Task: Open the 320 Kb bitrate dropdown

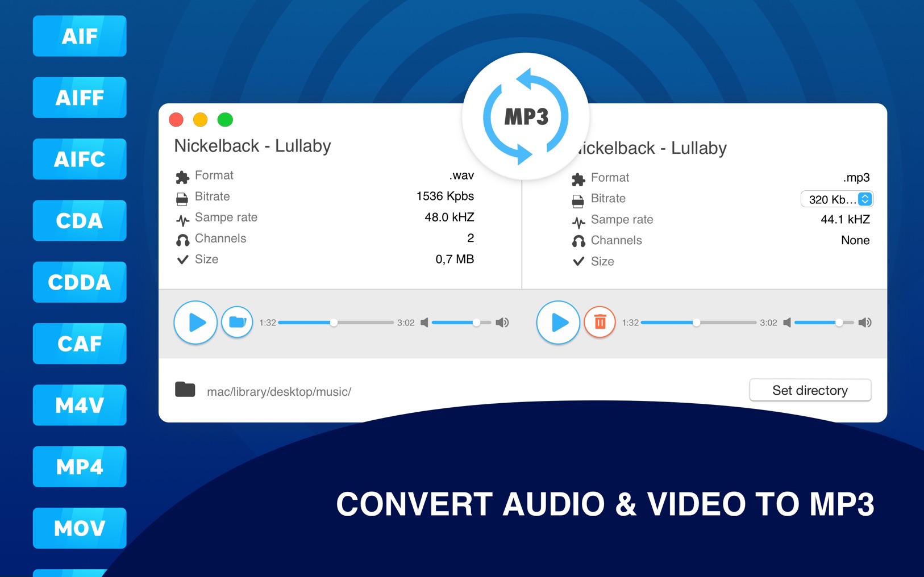Action: coord(836,199)
